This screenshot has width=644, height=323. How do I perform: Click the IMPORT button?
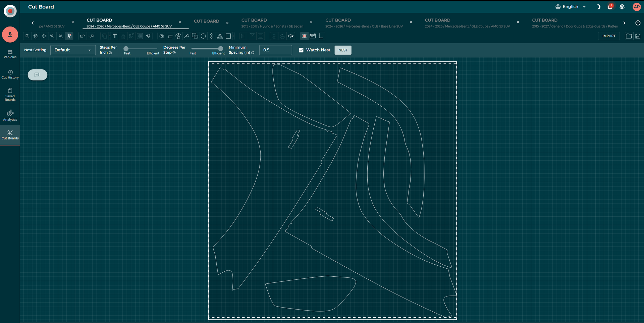tap(609, 36)
